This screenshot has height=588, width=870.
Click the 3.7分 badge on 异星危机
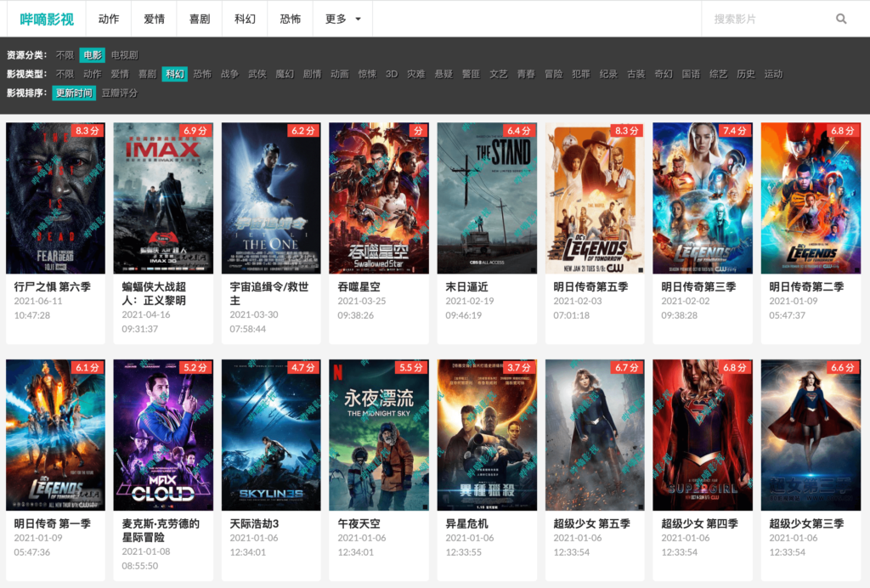519,367
